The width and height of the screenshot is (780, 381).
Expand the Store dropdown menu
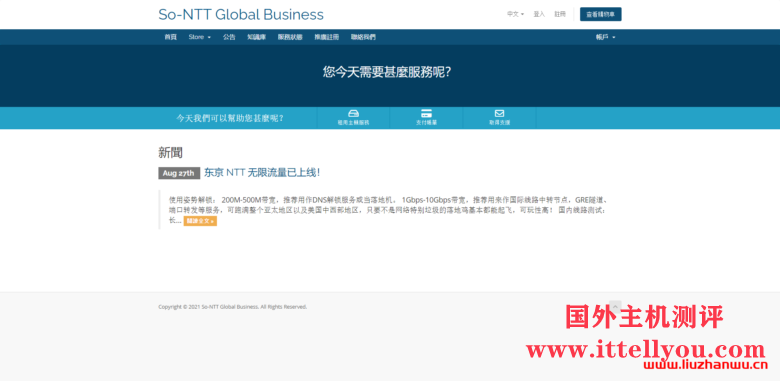(x=199, y=37)
